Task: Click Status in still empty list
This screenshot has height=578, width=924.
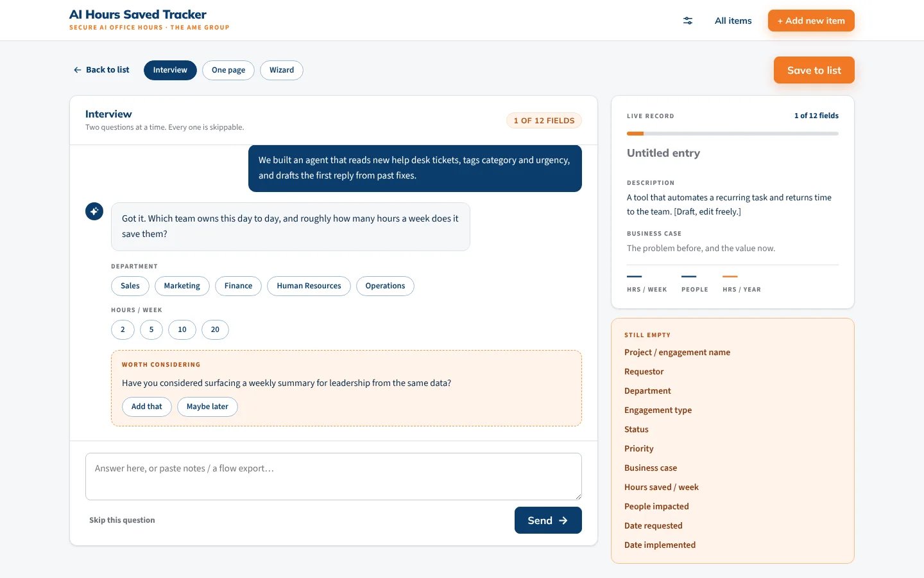Action: click(637, 430)
